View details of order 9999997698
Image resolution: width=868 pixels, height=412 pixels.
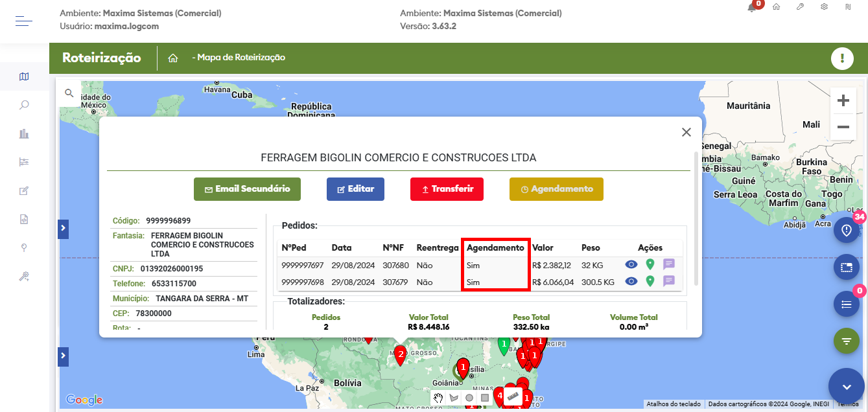(x=631, y=281)
